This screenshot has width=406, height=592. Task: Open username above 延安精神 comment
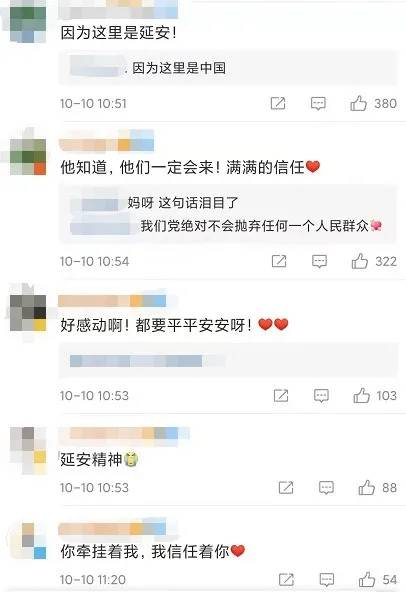pyautogui.click(x=123, y=433)
